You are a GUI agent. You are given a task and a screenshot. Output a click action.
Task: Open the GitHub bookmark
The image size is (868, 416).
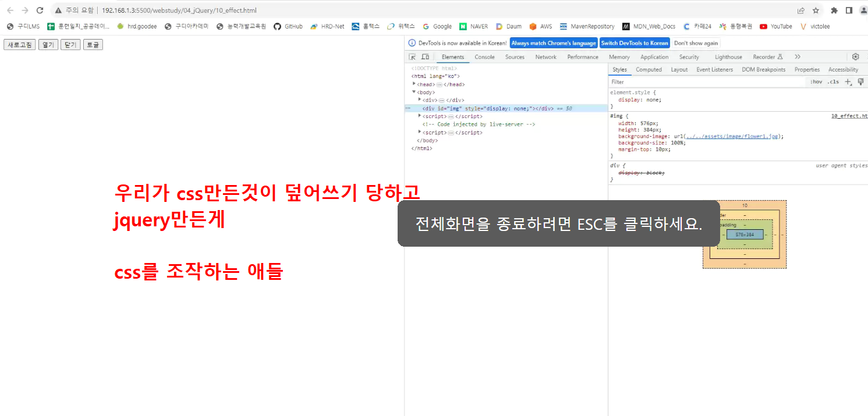[288, 26]
